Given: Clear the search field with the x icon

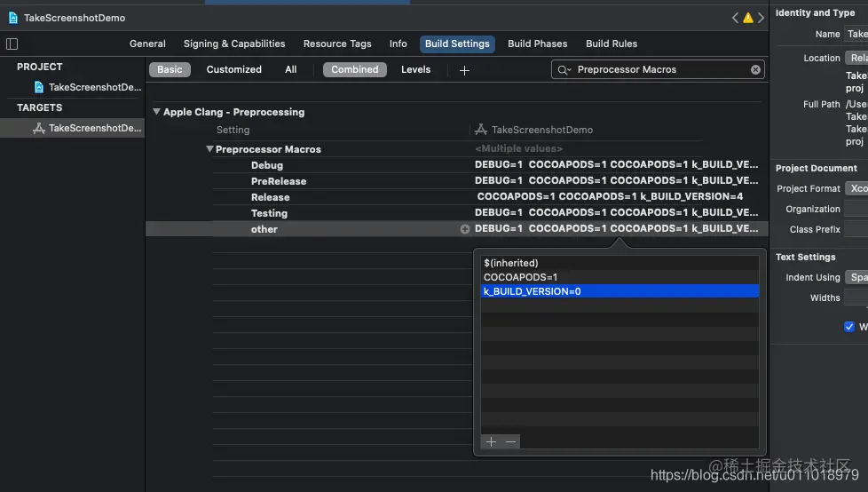Looking at the screenshot, I should coord(755,69).
